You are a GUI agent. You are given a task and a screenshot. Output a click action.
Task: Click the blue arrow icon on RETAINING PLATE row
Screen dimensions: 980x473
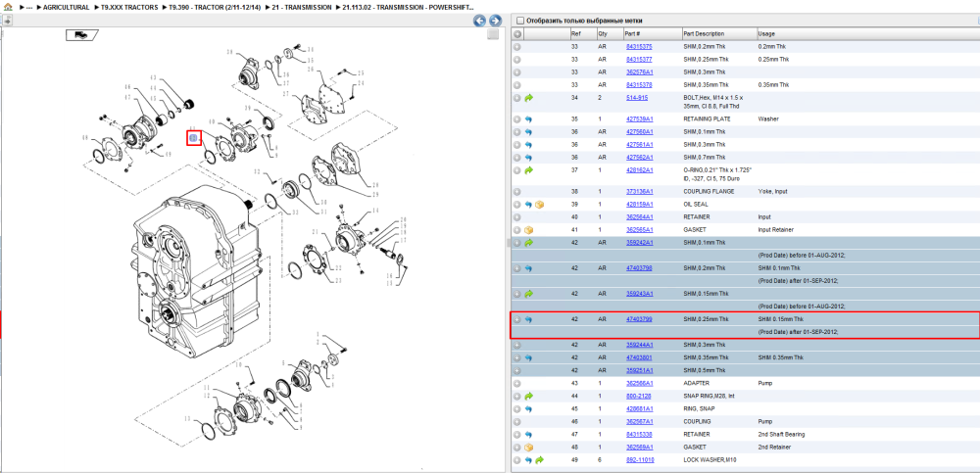[x=528, y=118]
